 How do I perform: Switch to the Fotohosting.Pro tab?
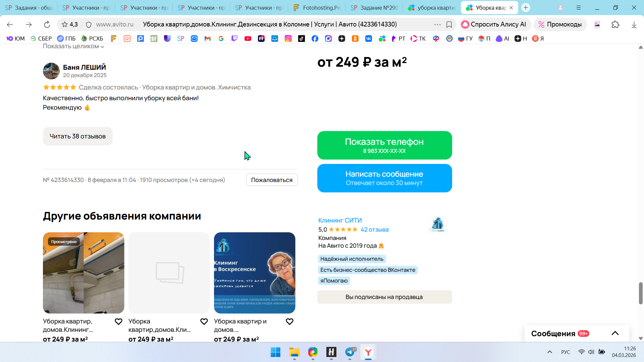click(317, 8)
